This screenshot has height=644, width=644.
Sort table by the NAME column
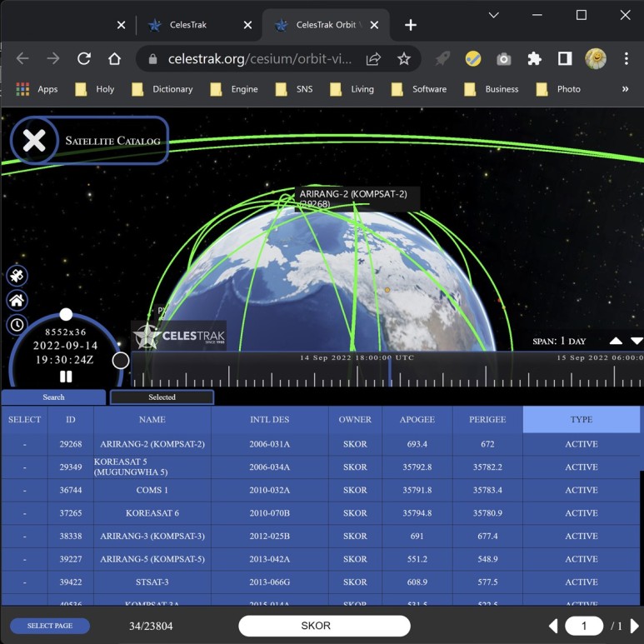152,419
